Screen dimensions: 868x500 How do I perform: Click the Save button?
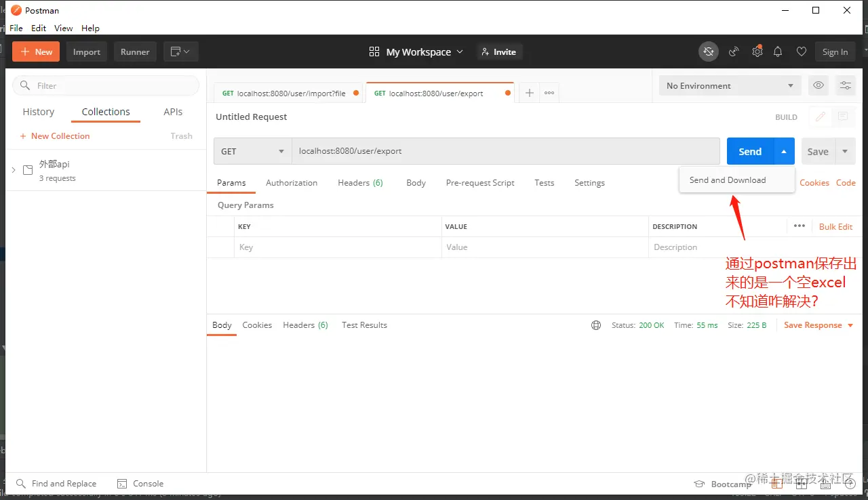(818, 151)
